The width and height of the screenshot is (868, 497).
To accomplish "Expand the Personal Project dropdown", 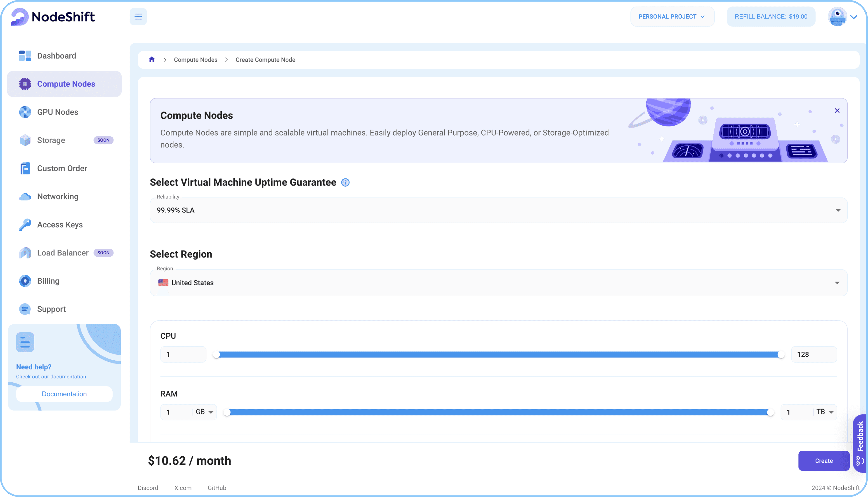I will click(x=672, y=16).
